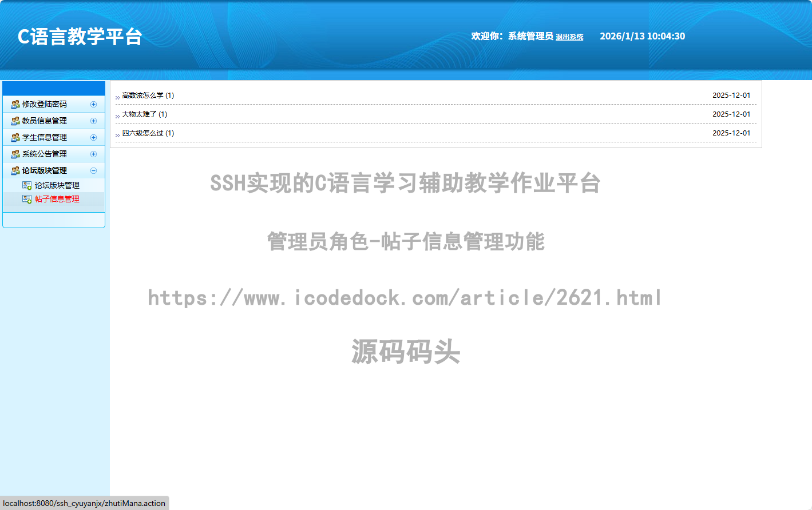Screen dimensions: 812x510
Task: Select the 帖子信息管理 menu item
Action: pyautogui.click(x=57, y=200)
